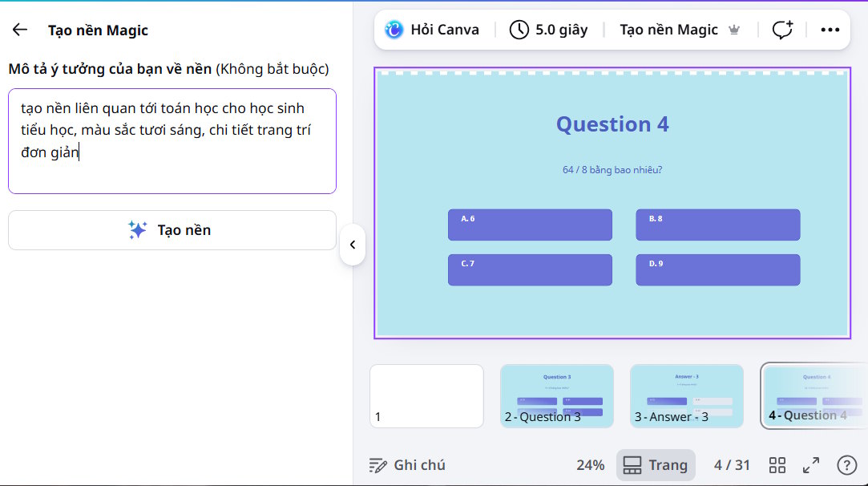The image size is (868, 486).
Task: Click the 24% zoom control
Action: pyautogui.click(x=590, y=465)
